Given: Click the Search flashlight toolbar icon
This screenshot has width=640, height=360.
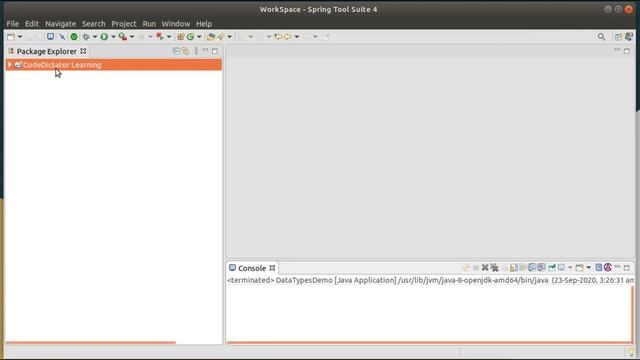Looking at the screenshot, I should tap(221, 37).
